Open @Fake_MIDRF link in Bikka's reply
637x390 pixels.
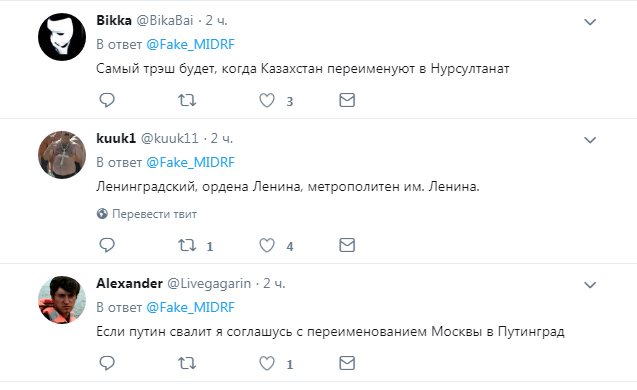tap(191, 44)
